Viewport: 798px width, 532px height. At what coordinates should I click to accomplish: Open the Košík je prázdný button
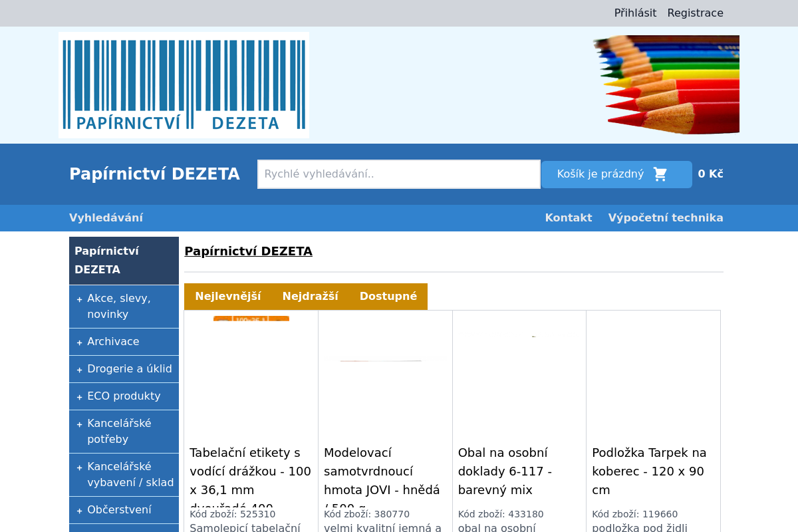(x=616, y=174)
